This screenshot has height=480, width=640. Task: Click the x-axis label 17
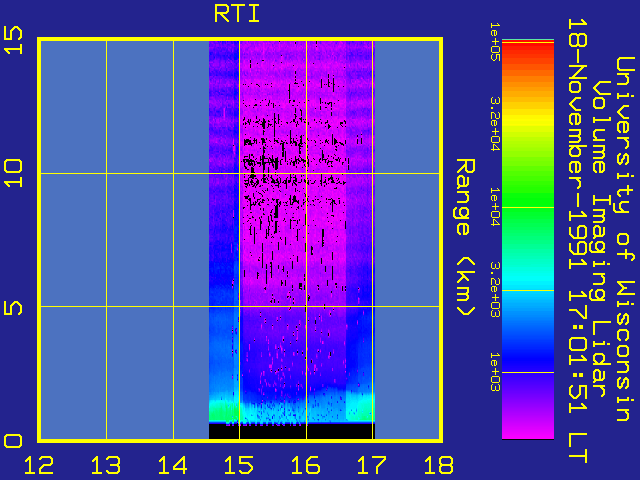pos(372,465)
